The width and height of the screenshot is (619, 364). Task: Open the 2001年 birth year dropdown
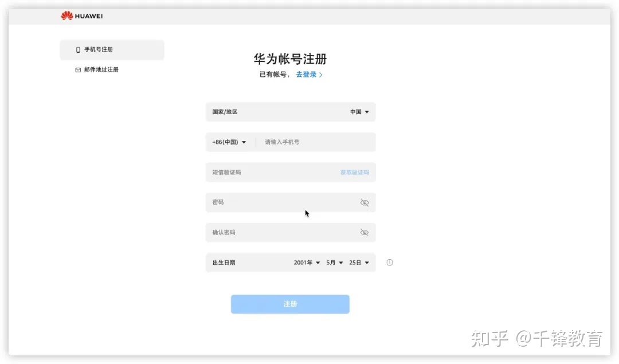tap(307, 263)
